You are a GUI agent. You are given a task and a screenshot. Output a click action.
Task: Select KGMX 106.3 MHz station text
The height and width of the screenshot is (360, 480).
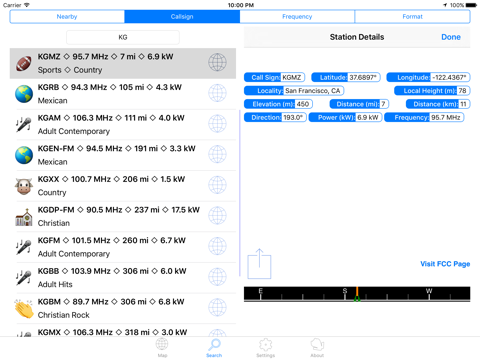click(x=112, y=332)
